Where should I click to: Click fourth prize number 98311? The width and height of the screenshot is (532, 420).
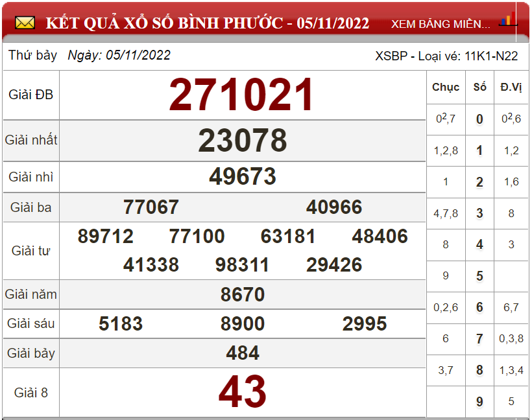click(242, 264)
